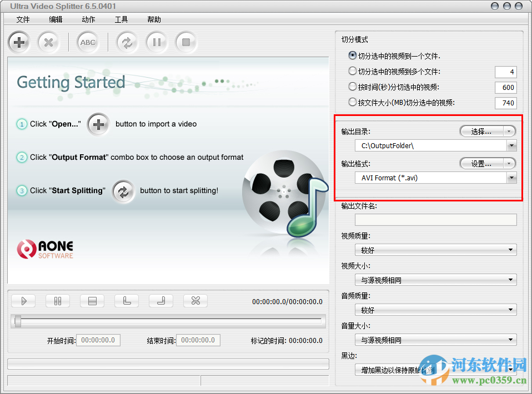Click the Start Splitting toolbar icon
532x394 pixels.
coord(127,42)
